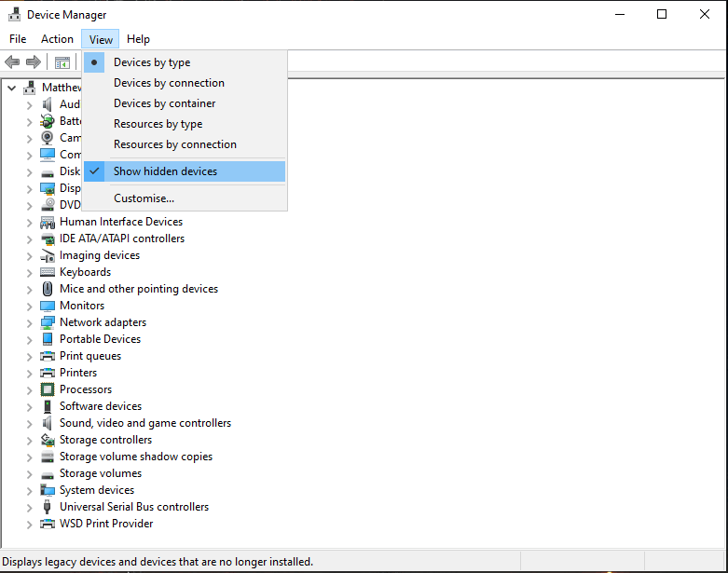Choose Devices by container view
728x573 pixels.
point(185,103)
